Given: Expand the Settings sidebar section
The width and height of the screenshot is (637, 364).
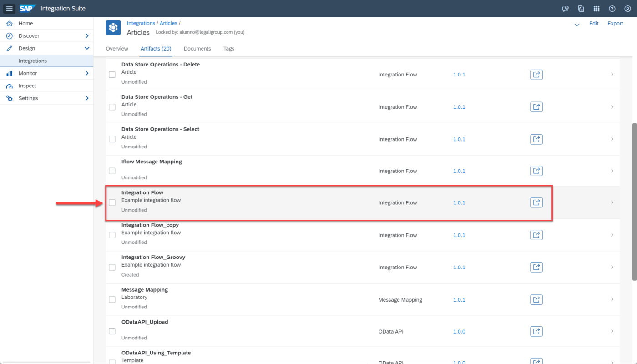Looking at the screenshot, I should tap(87, 98).
